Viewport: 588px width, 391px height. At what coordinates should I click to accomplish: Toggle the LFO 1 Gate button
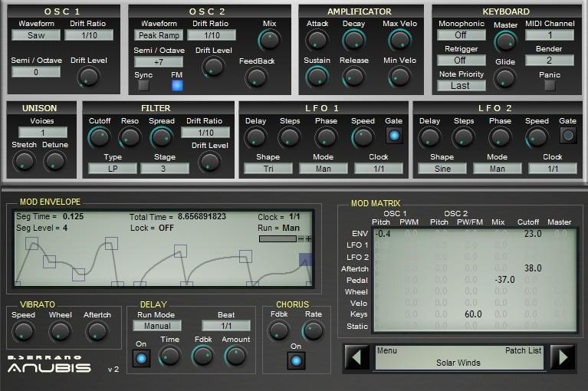coord(394,136)
